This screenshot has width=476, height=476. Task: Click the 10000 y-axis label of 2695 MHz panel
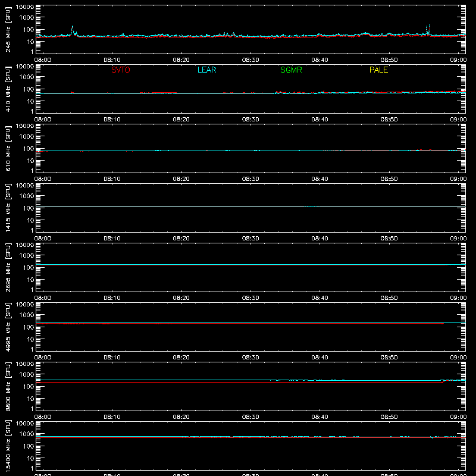tap(25, 245)
